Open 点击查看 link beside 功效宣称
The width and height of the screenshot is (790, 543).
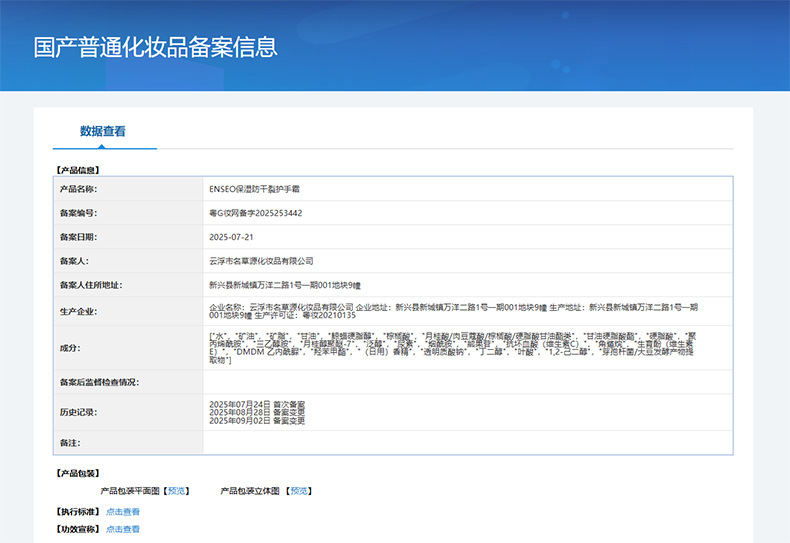123,529
